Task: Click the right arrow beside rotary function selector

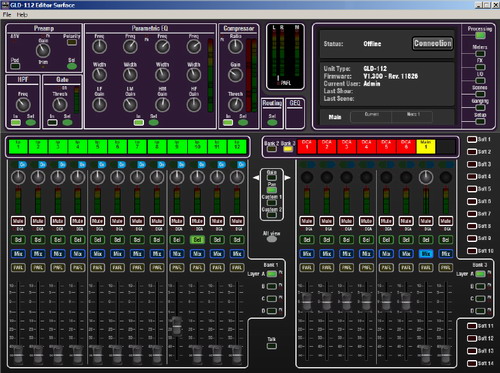Action: point(287,178)
